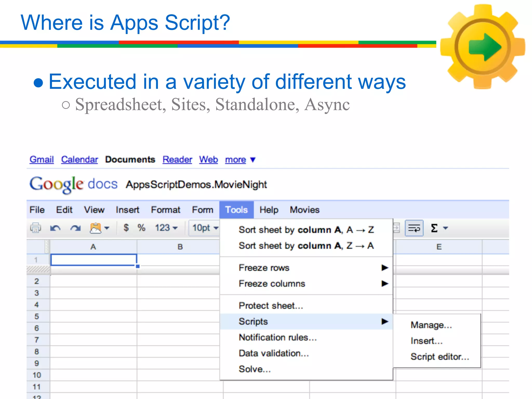Select Solve... menu item

[x=306, y=369]
